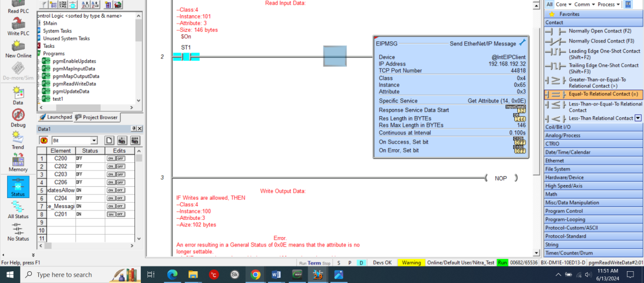Click ON edit button for C204

[111, 198]
